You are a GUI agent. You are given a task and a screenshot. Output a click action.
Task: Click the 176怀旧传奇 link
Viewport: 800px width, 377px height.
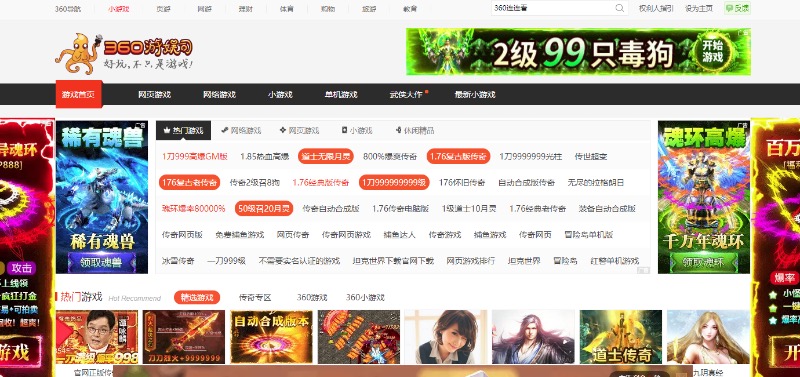pos(462,183)
